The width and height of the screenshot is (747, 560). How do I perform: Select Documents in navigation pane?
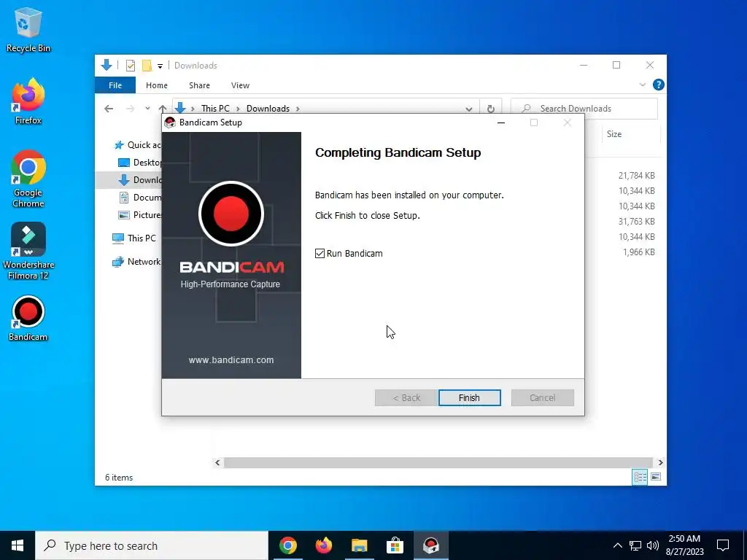point(139,197)
